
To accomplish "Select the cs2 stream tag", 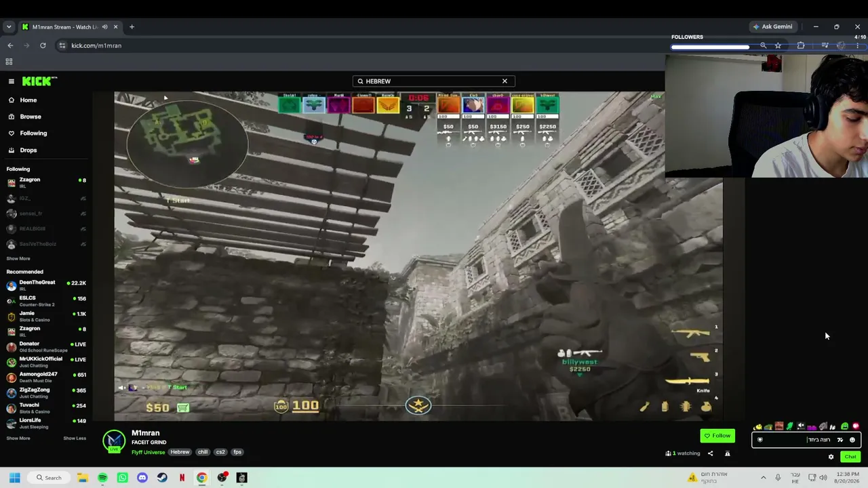I will tap(220, 452).
